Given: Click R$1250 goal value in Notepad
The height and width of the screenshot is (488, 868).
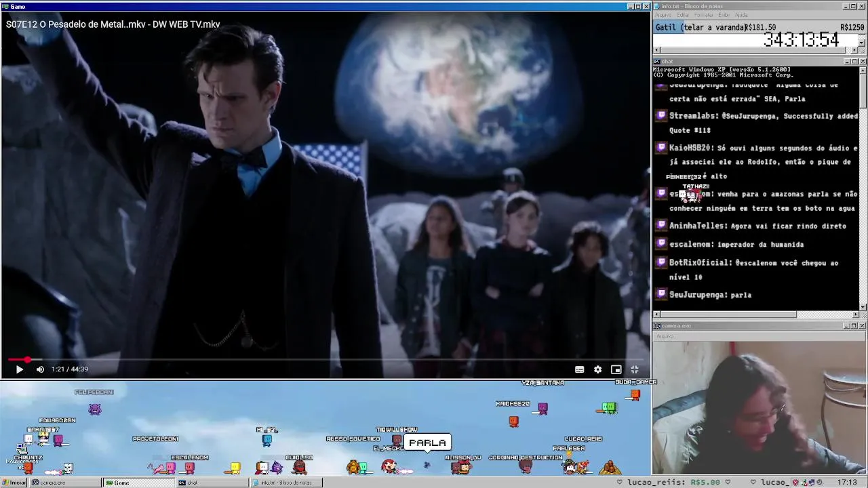Looking at the screenshot, I should pos(852,28).
